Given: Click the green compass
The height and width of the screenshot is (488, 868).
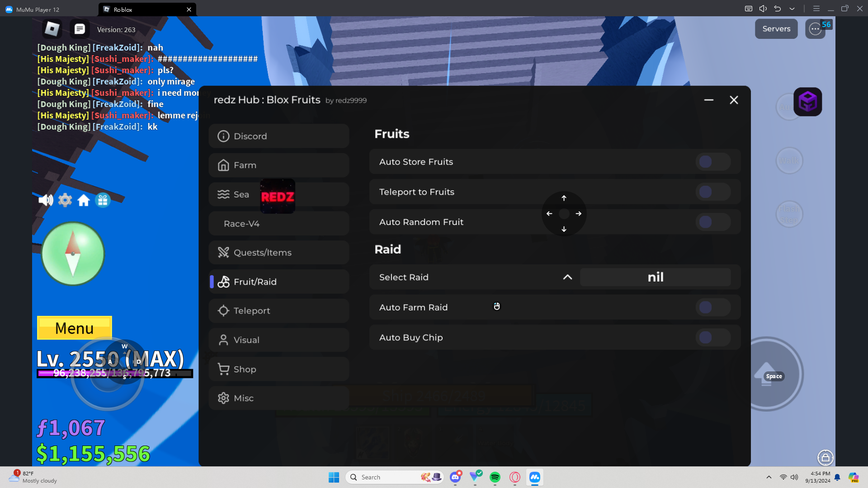Looking at the screenshot, I should pyautogui.click(x=73, y=253).
